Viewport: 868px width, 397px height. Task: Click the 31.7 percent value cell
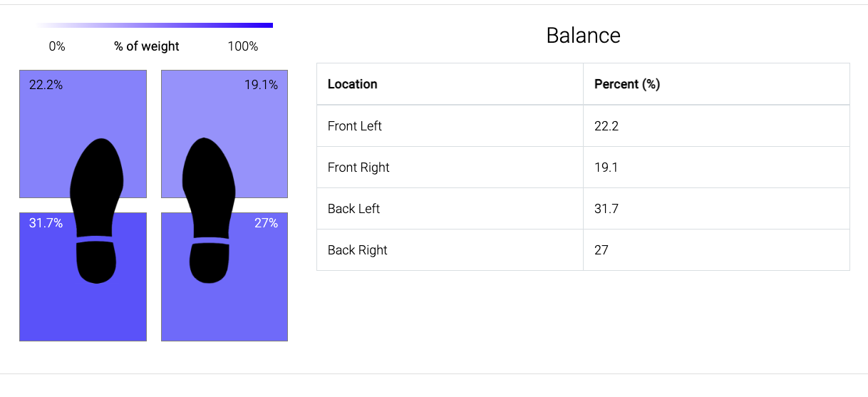pos(716,209)
